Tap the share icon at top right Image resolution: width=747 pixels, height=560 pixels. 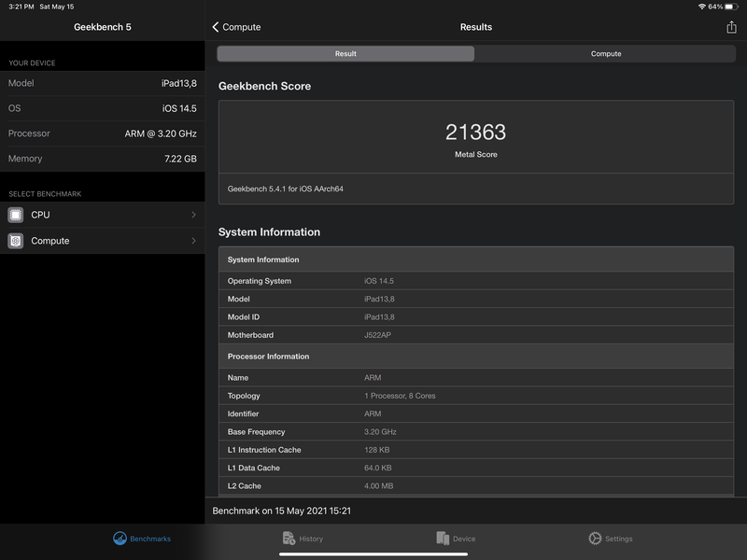[x=731, y=27]
